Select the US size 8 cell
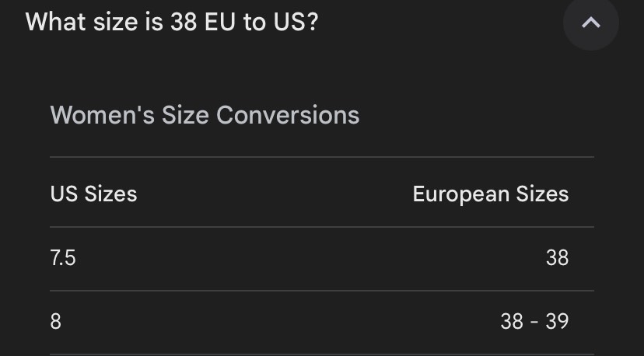This screenshot has height=356, width=644. coord(55,322)
